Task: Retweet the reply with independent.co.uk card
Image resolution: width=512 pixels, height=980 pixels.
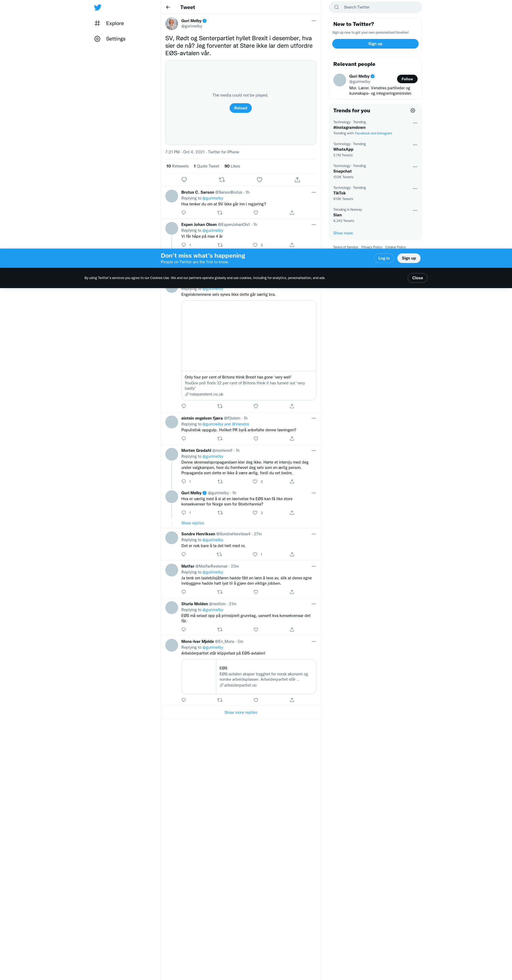Action: (x=220, y=406)
